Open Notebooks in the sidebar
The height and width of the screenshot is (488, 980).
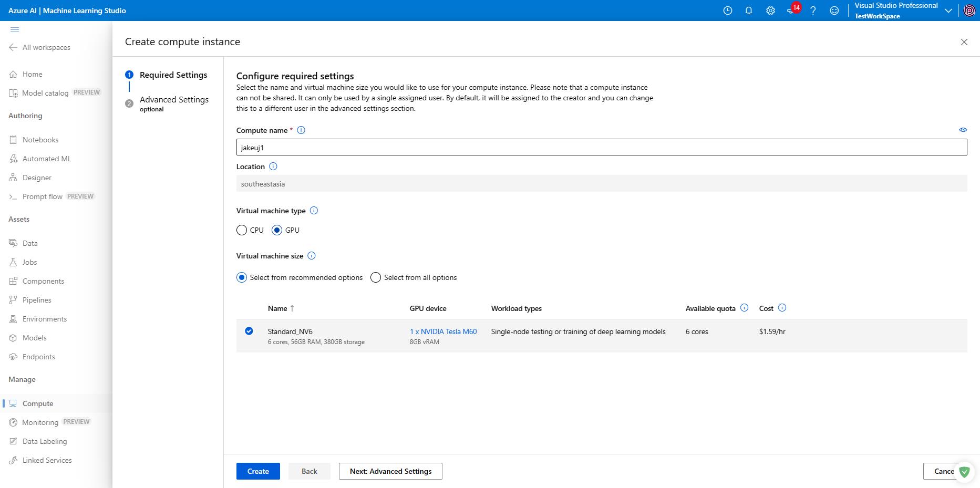[x=40, y=140]
